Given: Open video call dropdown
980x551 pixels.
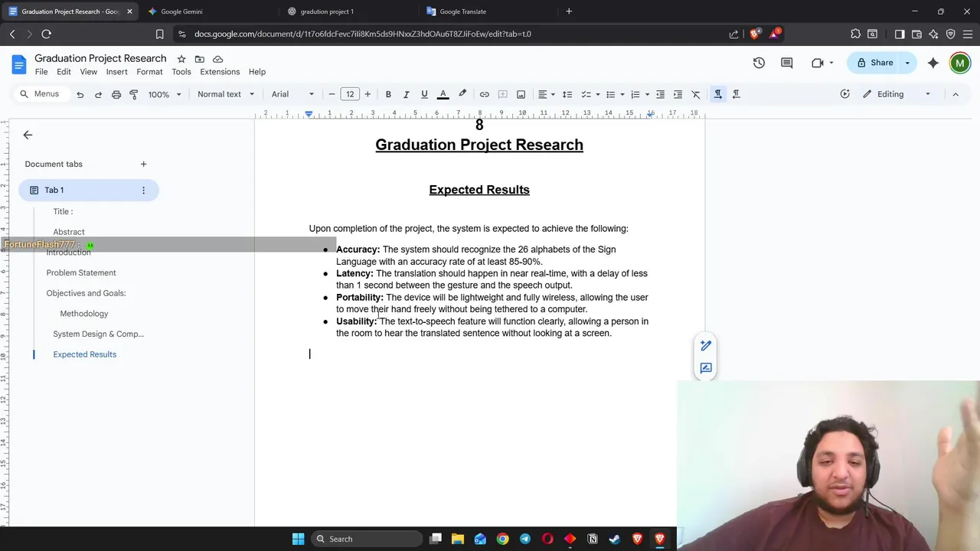Looking at the screenshot, I should click(x=831, y=63).
